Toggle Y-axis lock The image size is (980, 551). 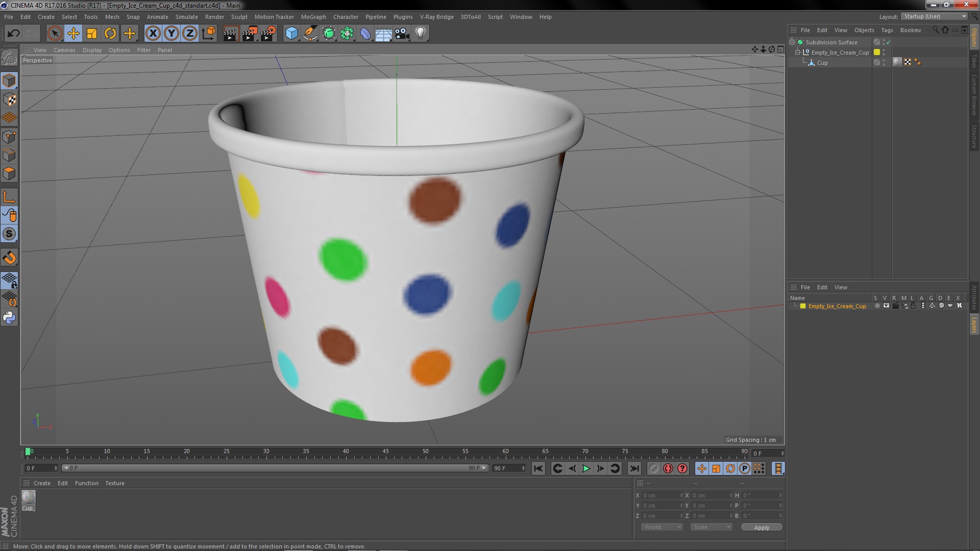[x=171, y=34]
